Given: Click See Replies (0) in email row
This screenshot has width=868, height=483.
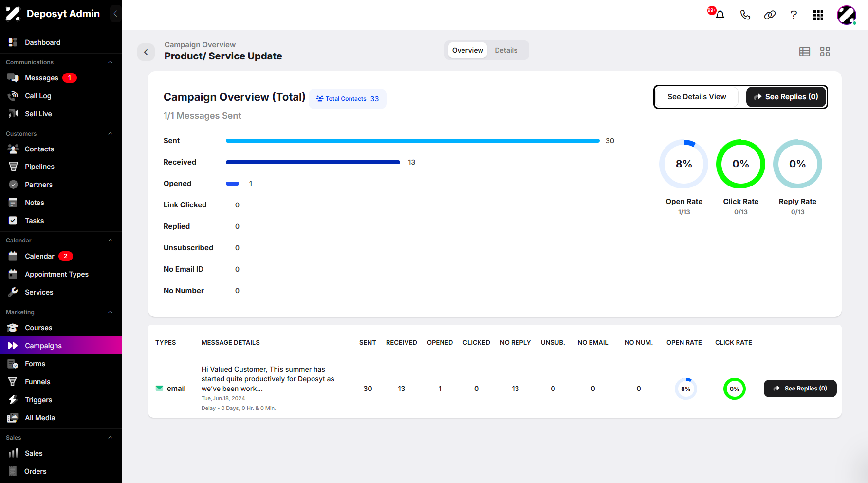Looking at the screenshot, I should (800, 389).
